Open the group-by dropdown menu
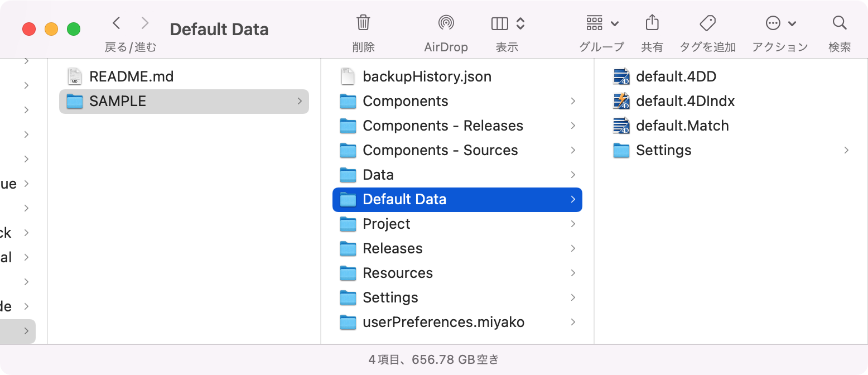The image size is (868, 375). (x=602, y=23)
